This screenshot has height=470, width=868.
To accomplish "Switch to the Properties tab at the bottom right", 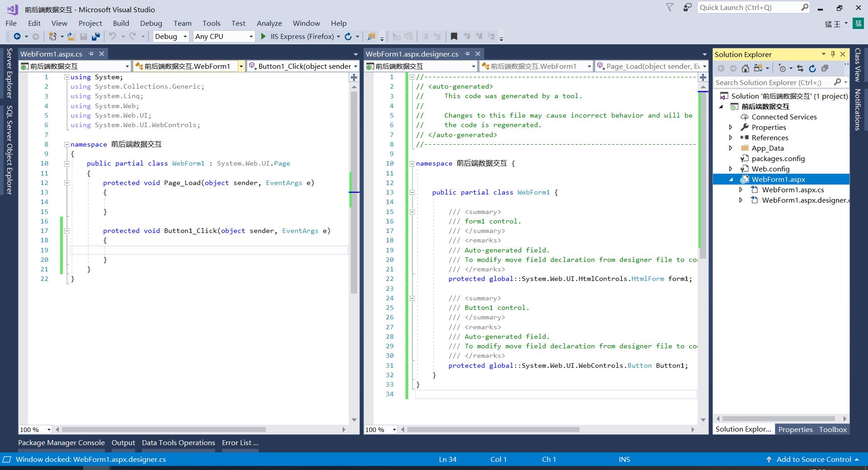I will pyautogui.click(x=795, y=429).
